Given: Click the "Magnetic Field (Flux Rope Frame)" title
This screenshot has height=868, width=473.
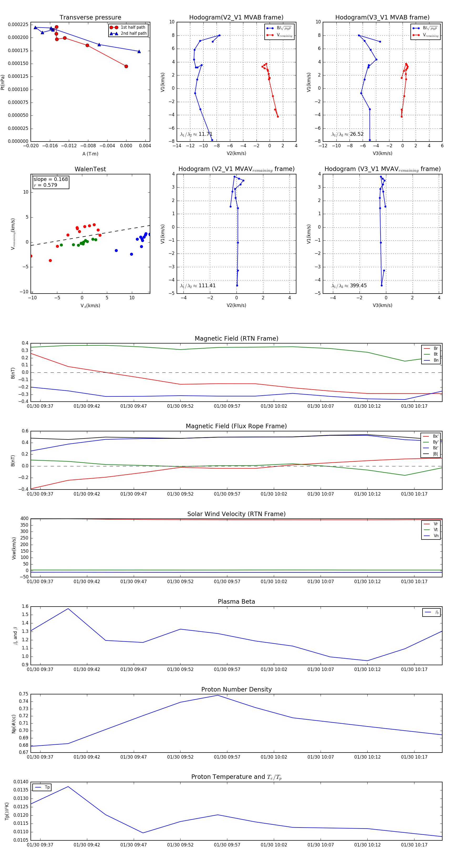Looking at the screenshot, I should (x=236, y=426).
